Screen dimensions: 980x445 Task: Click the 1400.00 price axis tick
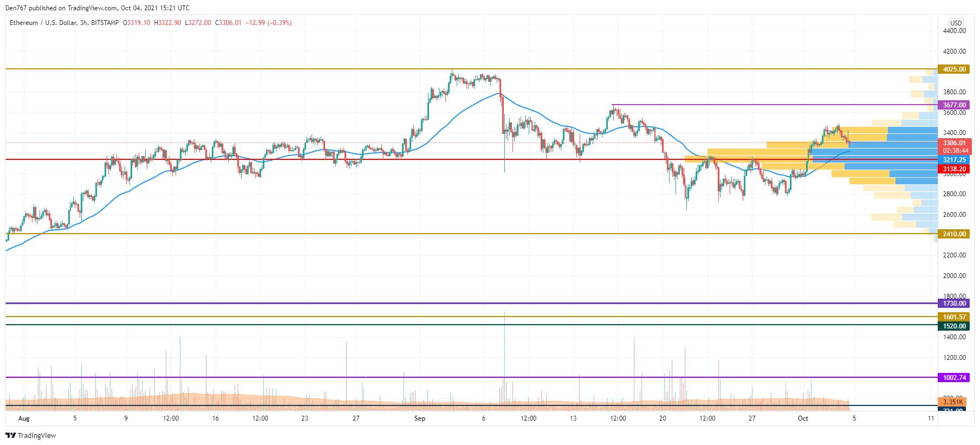954,337
